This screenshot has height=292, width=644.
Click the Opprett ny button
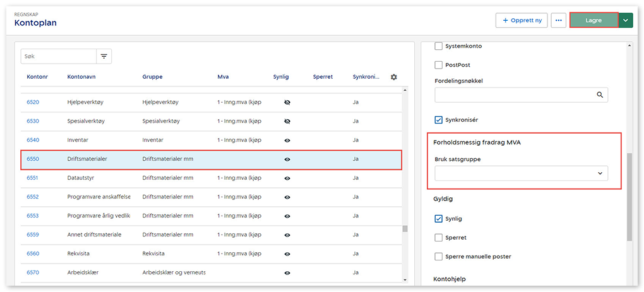(x=522, y=20)
